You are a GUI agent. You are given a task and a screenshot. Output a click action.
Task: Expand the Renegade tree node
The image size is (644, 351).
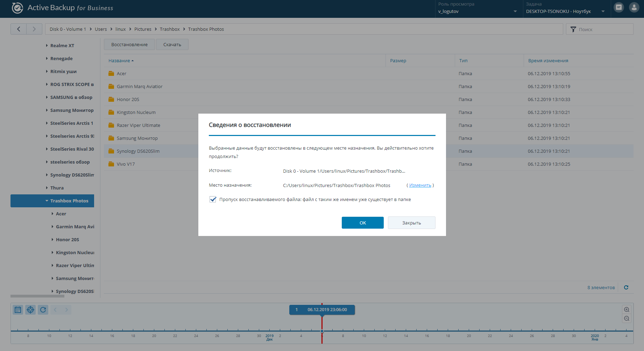[x=47, y=58]
